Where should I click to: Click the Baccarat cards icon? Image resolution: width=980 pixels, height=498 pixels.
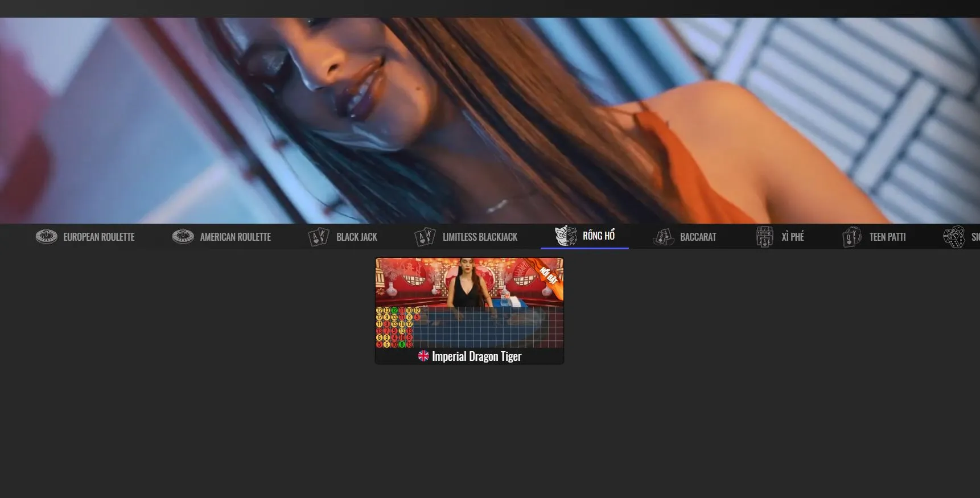click(663, 237)
